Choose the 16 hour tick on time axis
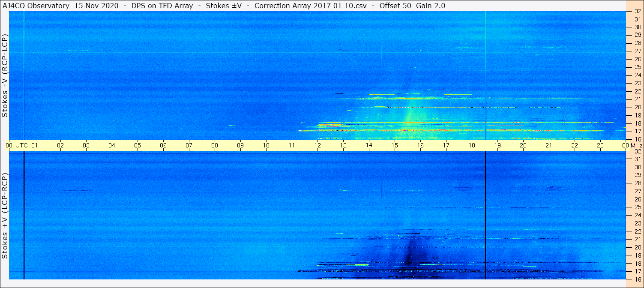644x288 pixels. tap(420, 145)
